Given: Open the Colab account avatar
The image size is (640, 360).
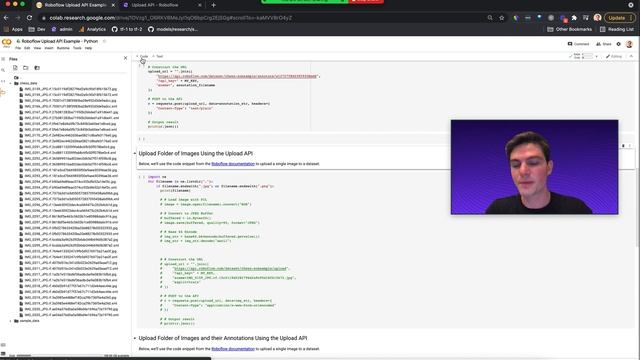Looking at the screenshot, I should coord(629,44).
